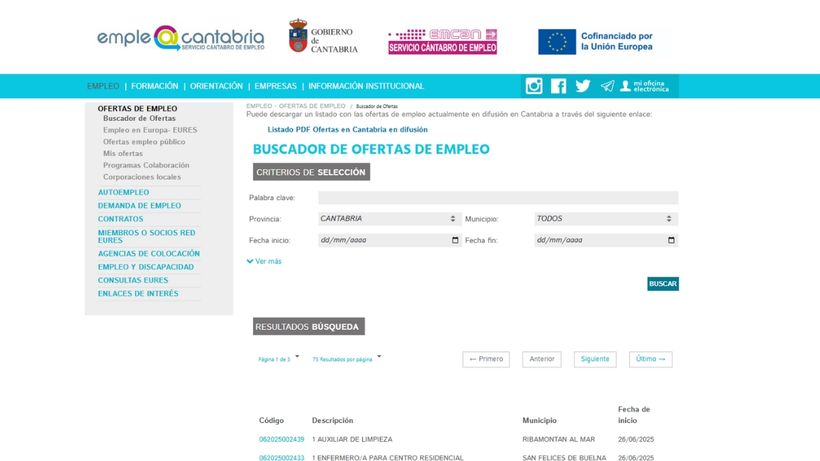Screen dimensions: 820x461
Task: Open the Municipio dropdown showing TODOS
Action: click(x=604, y=218)
